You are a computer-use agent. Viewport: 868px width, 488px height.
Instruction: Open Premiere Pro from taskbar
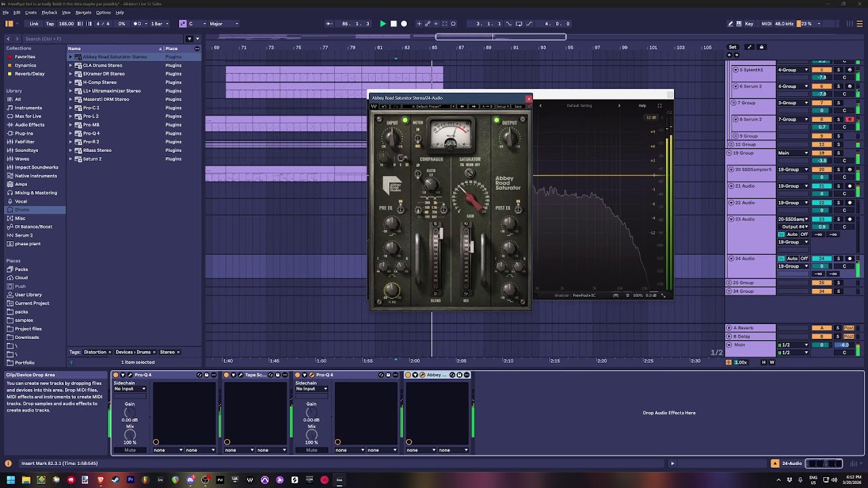point(130,480)
